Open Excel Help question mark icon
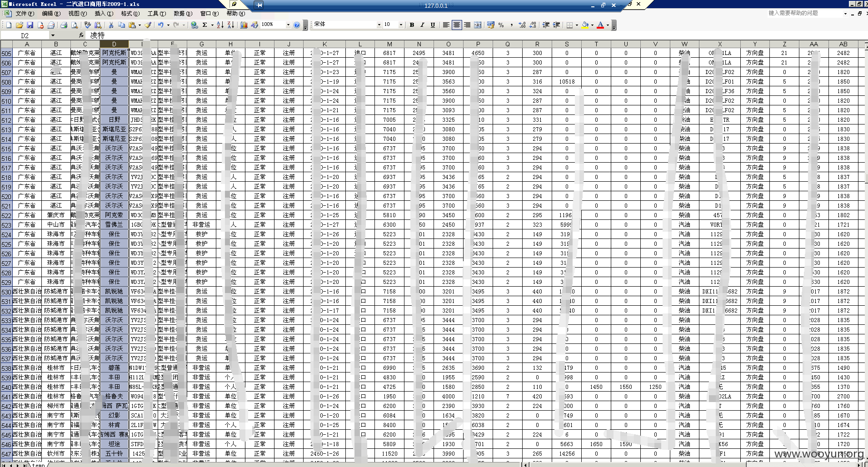Viewport: 868px width, 467px height. tap(297, 25)
